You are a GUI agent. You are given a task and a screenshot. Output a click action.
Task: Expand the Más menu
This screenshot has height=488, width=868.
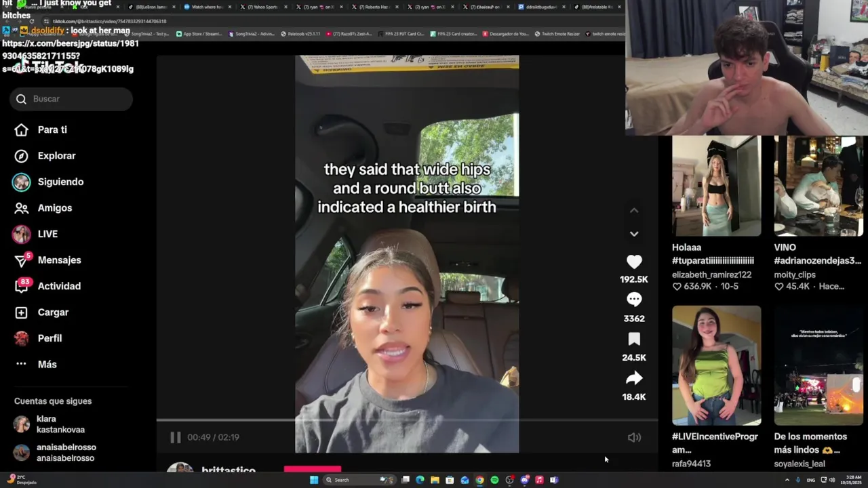pos(36,365)
